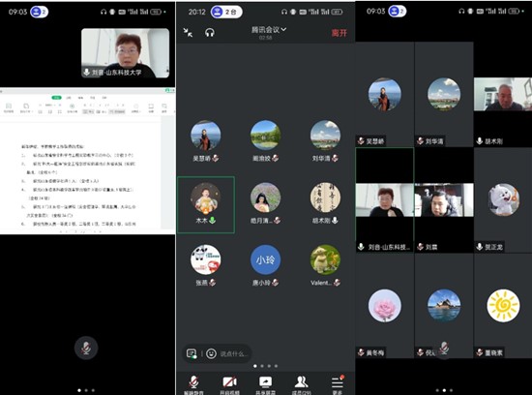
Task: Tap the blue 小玲 avatar circle
Action: pos(265,259)
